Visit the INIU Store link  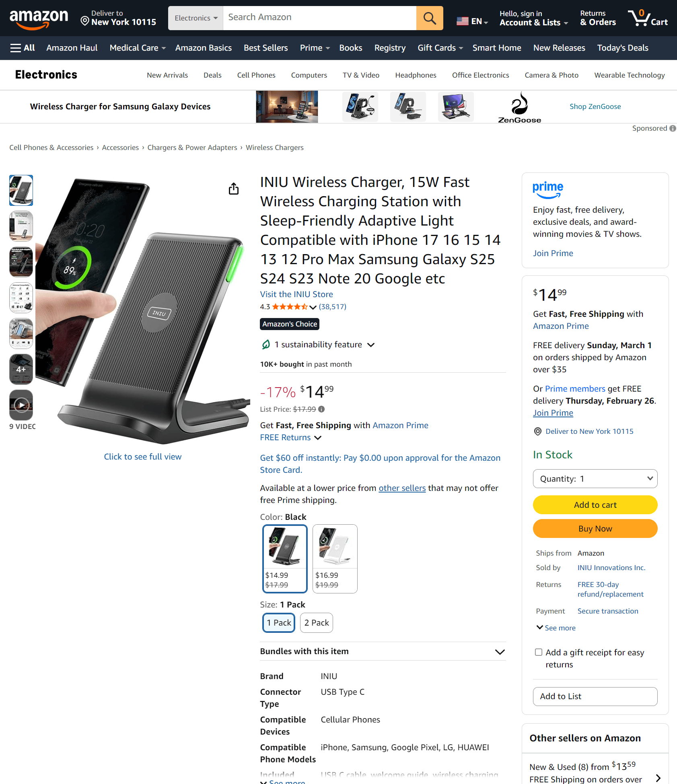(x=296, y=294)
